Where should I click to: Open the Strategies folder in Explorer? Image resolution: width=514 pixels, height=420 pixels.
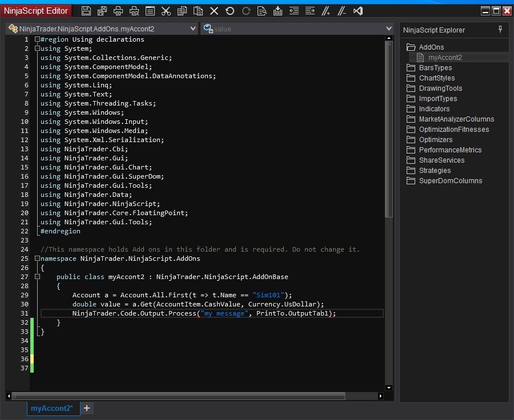point(435,171)
